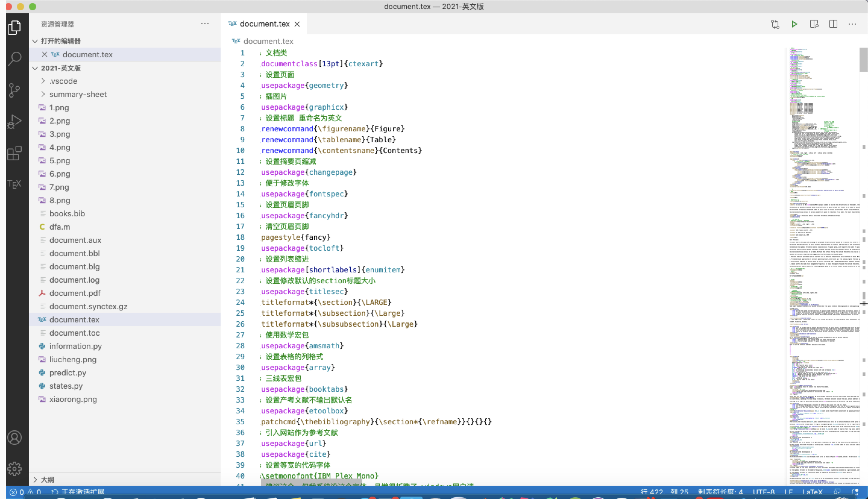Viewport: 868px width, 499px height.
Task: Click the usepackage{geometry} code line
Action: tap(304, 85)
